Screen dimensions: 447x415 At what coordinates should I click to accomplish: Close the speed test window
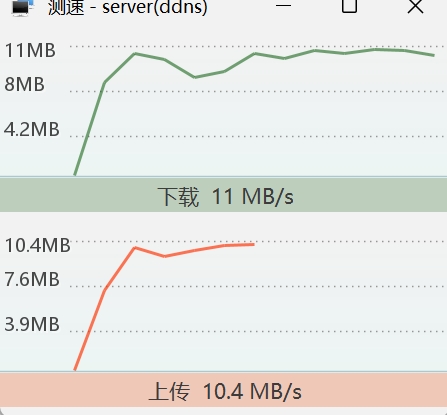[415, 6]
